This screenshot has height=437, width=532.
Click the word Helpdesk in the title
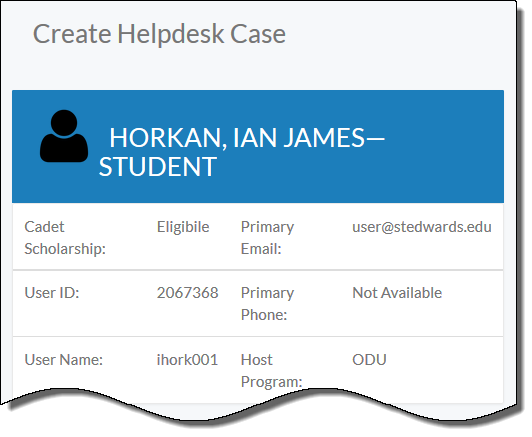coord(171,34)
